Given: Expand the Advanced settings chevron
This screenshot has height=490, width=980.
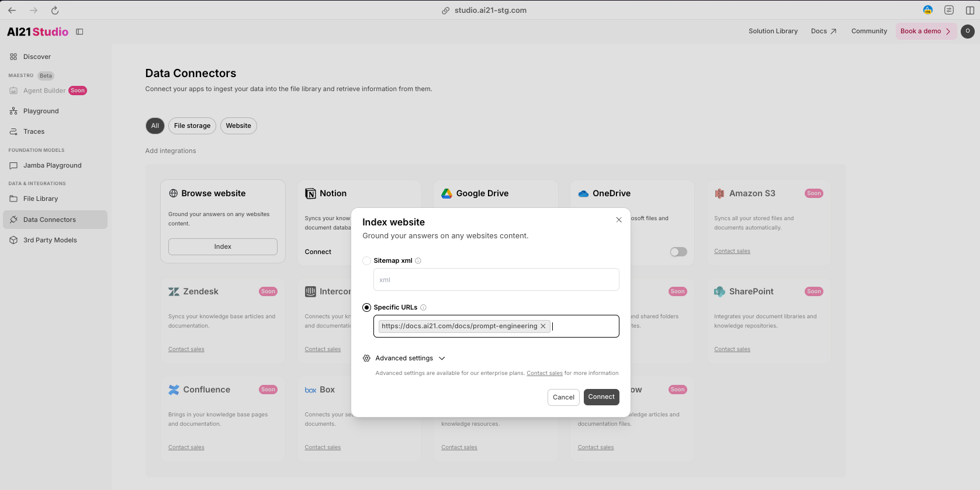Looking at the screenshot, I should [442, 359].
